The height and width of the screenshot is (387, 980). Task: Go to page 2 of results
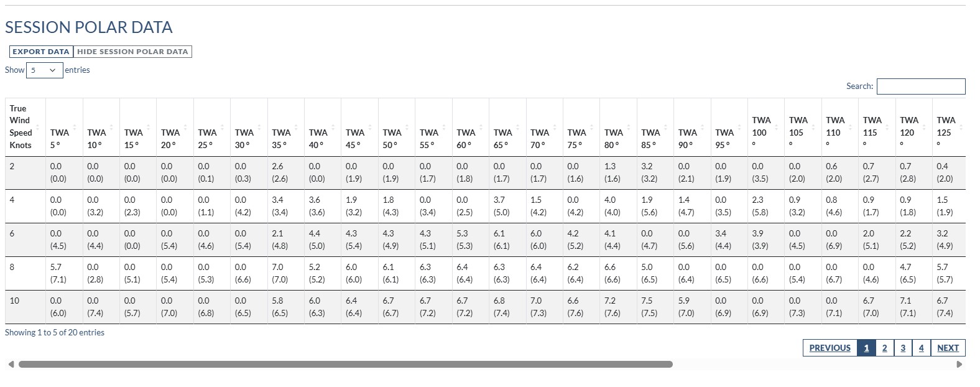(884, 348)
